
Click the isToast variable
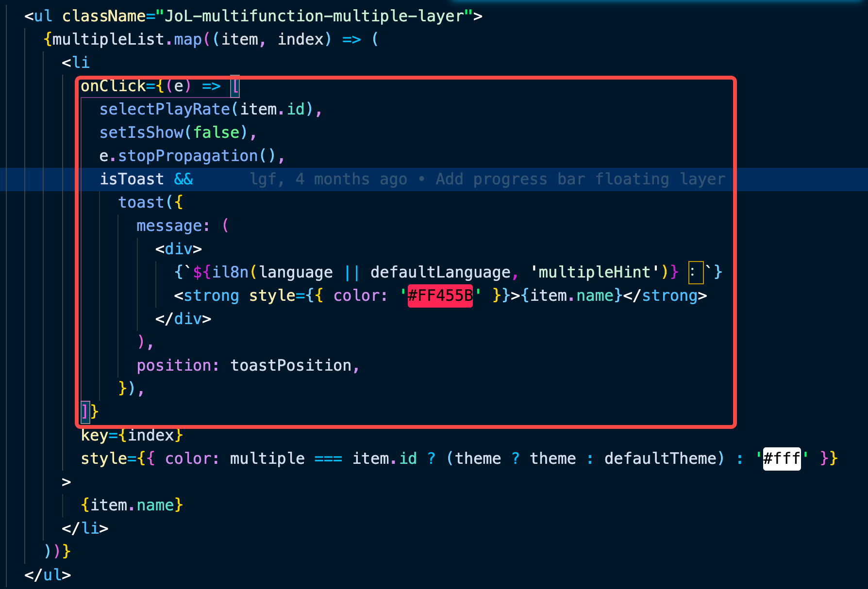(132, 179)
